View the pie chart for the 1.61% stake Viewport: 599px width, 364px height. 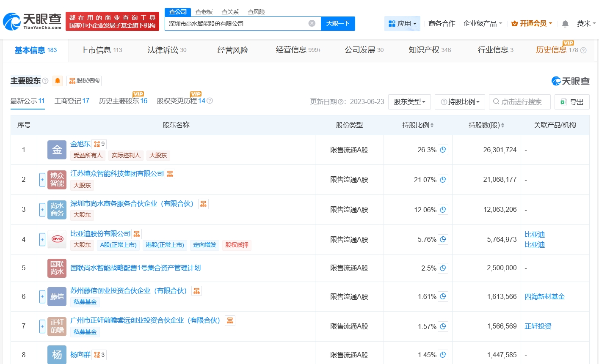(443, 296)
